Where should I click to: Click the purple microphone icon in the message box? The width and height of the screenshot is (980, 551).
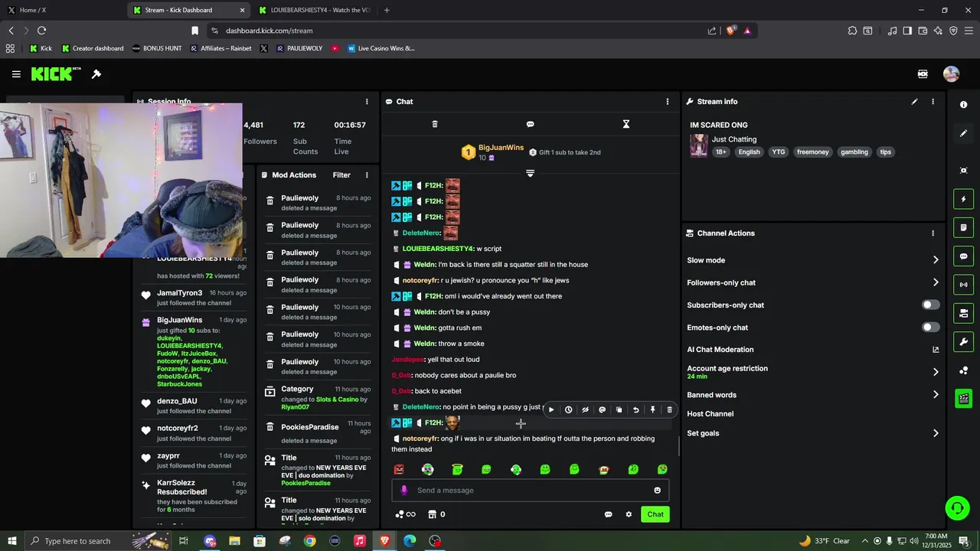point(404,491)
